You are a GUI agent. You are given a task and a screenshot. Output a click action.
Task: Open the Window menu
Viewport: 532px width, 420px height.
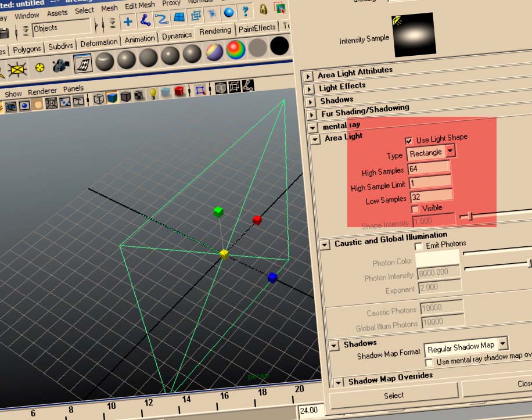(27, 16)
